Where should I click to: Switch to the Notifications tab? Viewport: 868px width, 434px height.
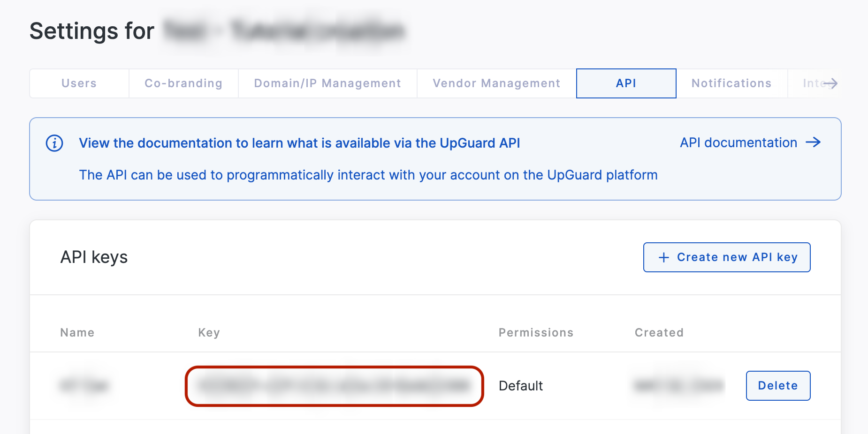tap(731, 83)
